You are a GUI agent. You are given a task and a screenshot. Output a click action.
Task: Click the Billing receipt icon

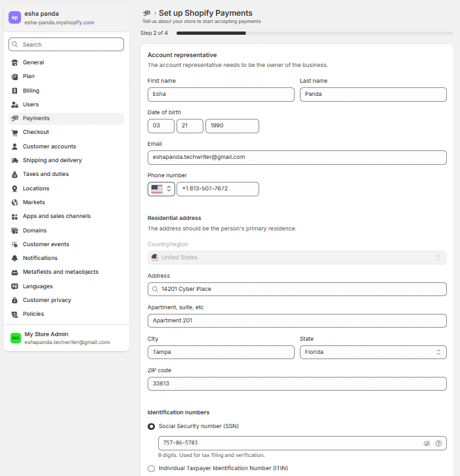14,91
